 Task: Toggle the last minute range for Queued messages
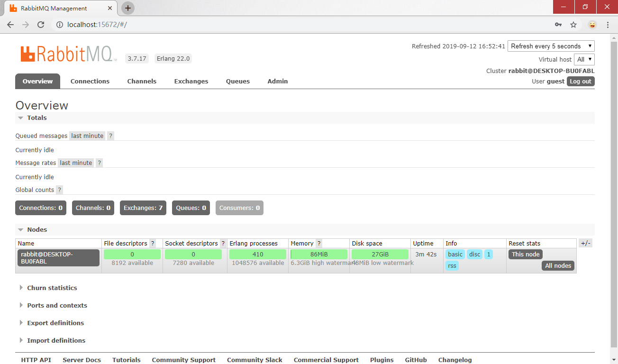pyautogui.click(x=87, y=136)
